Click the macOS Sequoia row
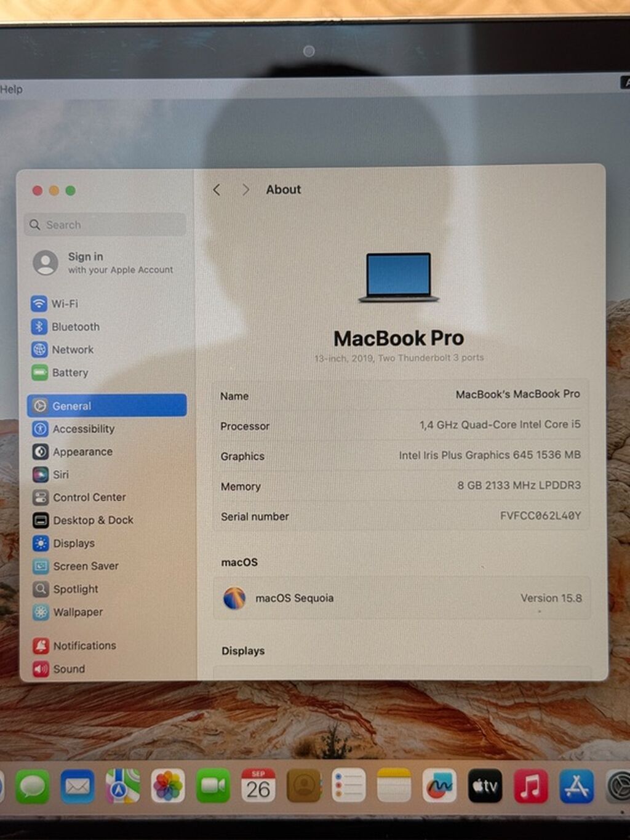 [402, 598]
